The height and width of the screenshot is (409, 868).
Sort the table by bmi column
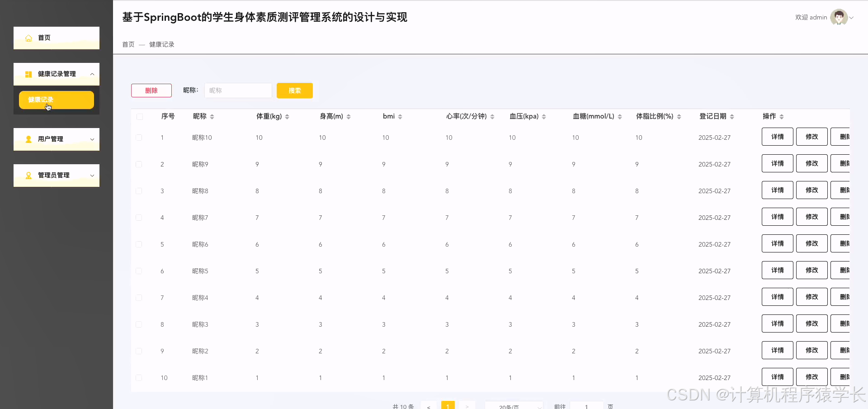tap(400, 116)
